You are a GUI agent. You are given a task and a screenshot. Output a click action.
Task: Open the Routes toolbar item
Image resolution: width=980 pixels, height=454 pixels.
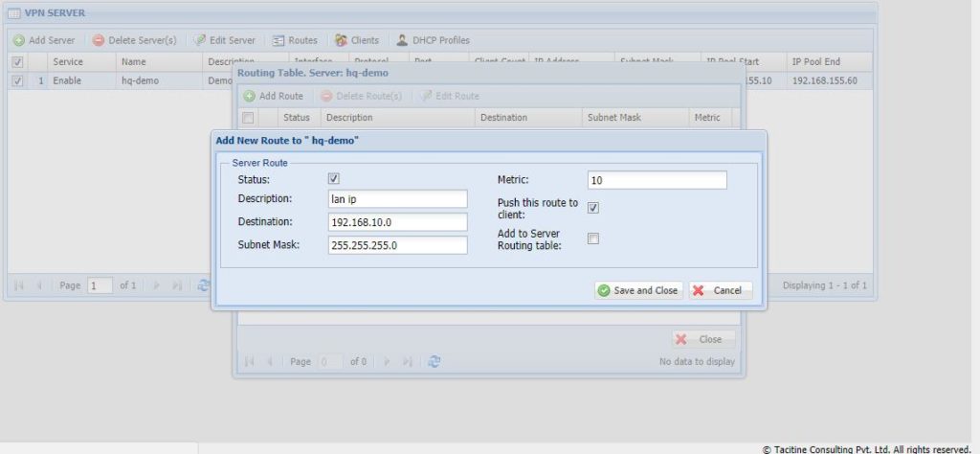(x=295, y=40)
